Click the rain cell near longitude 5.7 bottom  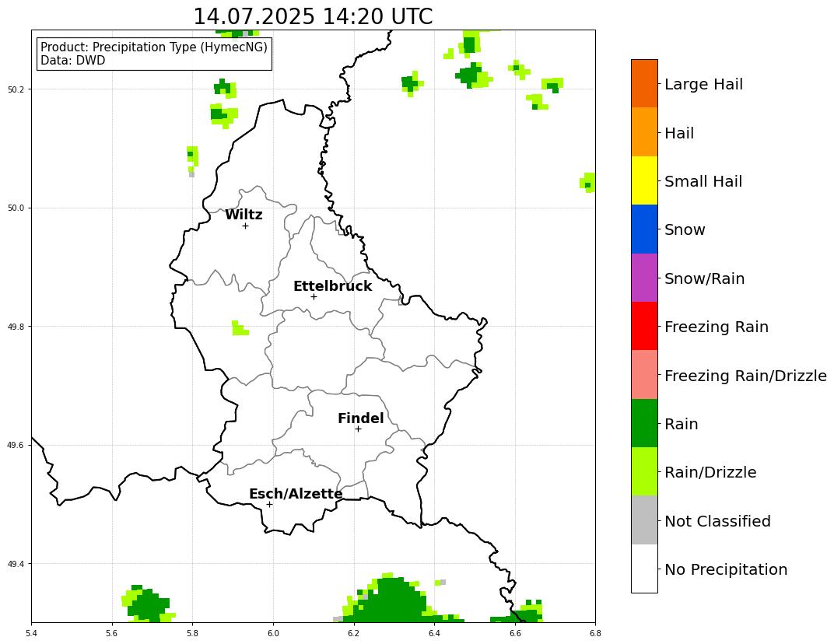148,605
